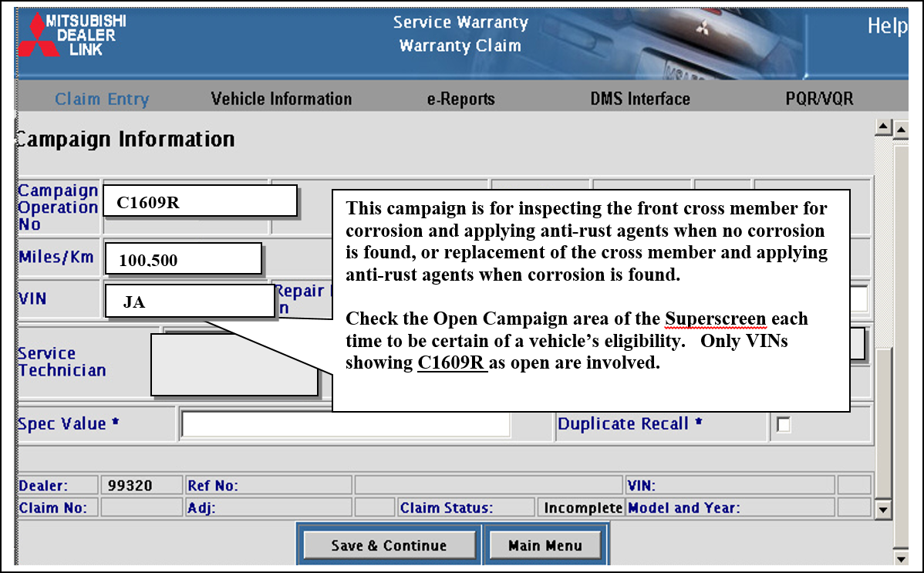Screen dimensions: 924x573
Task: Click the inner form scrollbar's down arrow
Action: coord(884,509)
